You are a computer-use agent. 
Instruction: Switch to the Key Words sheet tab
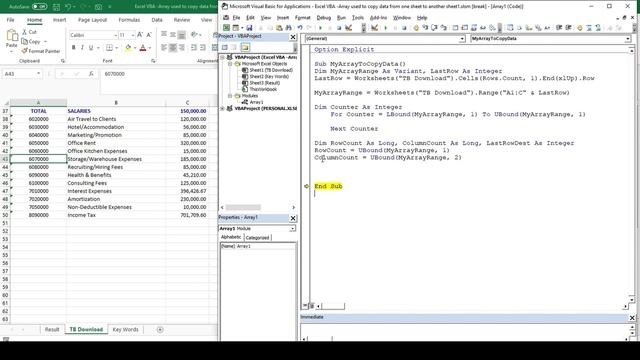tap(125, 329)
